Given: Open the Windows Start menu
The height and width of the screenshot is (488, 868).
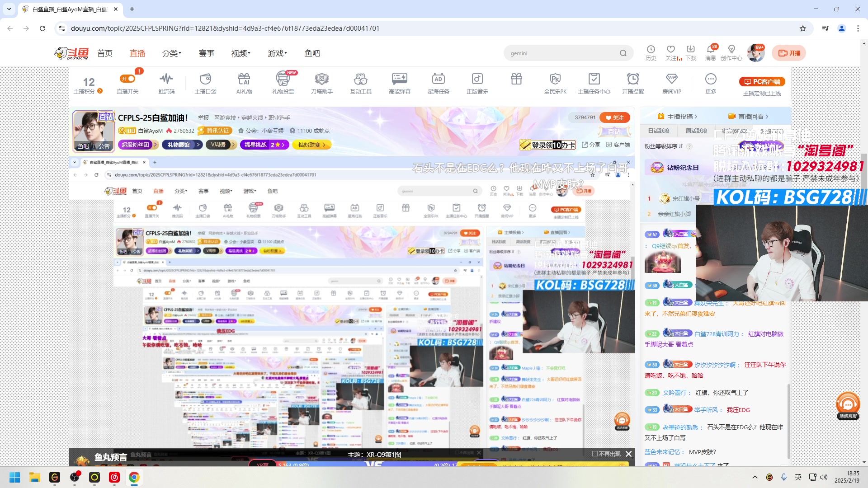Looking at the screenshot, I should (x=15, y=477).
